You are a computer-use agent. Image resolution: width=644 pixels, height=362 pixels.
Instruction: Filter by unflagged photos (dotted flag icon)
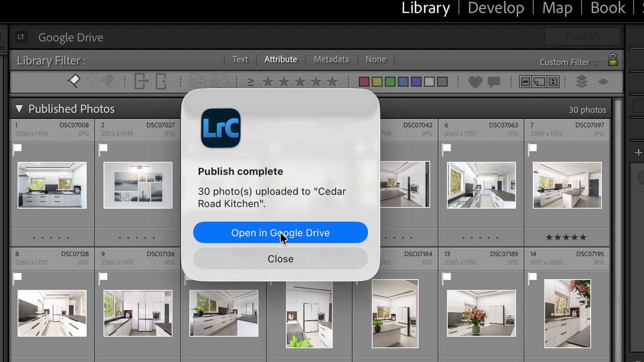91,81
